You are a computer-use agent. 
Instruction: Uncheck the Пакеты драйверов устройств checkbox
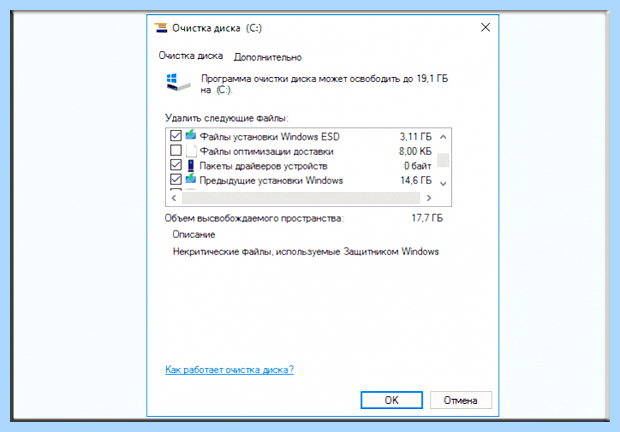pos(176,165)
